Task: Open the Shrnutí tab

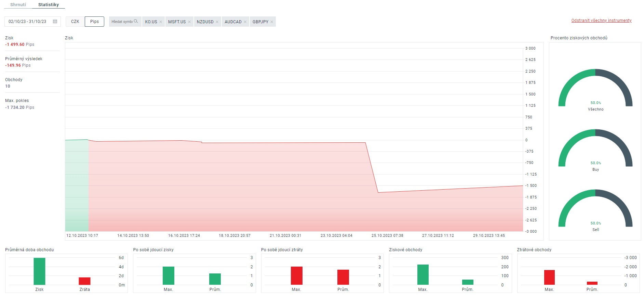Action: [18, 5]
